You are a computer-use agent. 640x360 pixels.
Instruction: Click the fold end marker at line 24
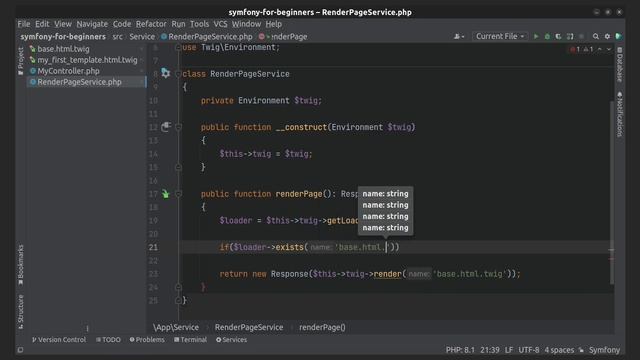(178, 287)
